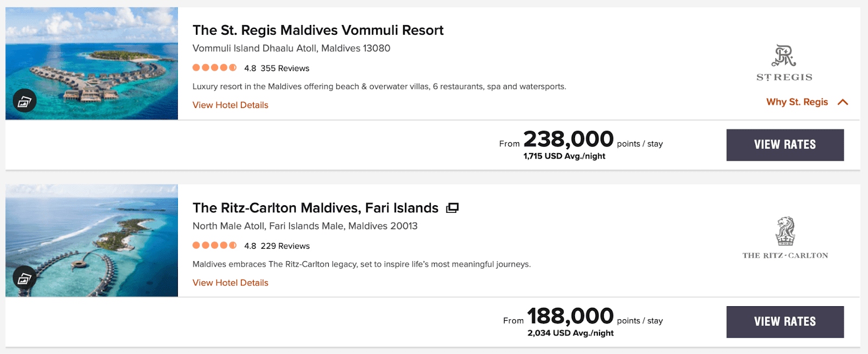Click VIEW RATES for St. Regis
868x354 pixels.
pyautogui.click(x=785, y=144)
